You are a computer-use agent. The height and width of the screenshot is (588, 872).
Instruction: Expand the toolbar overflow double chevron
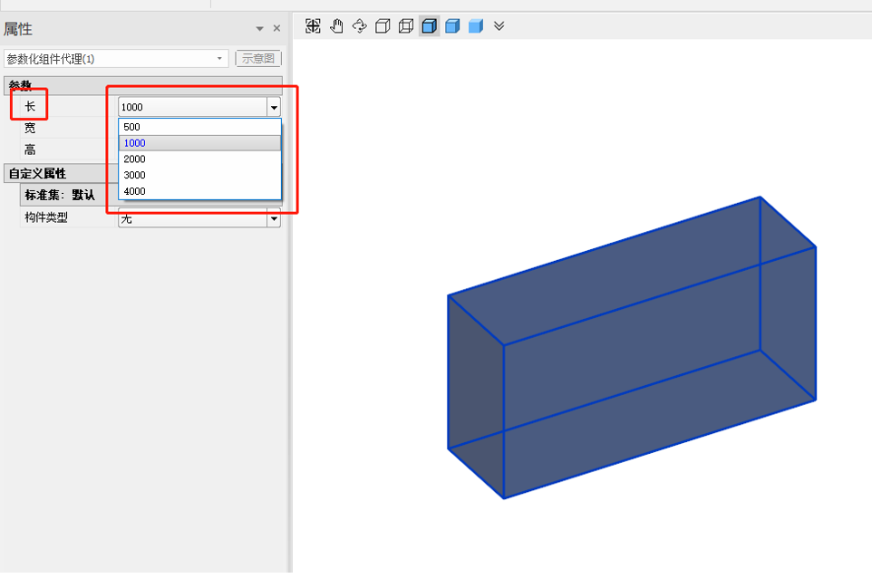pyautogui.click(x=499, y=26)
